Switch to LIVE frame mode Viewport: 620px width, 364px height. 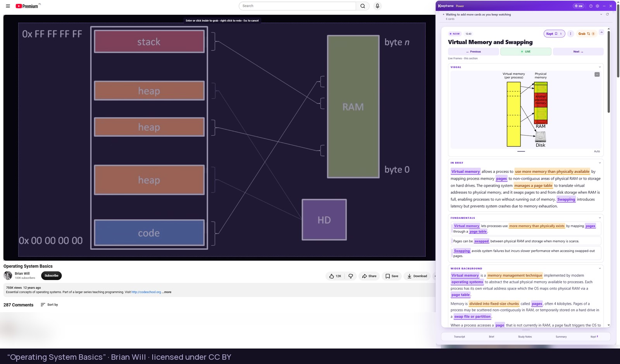click(526, 52)
